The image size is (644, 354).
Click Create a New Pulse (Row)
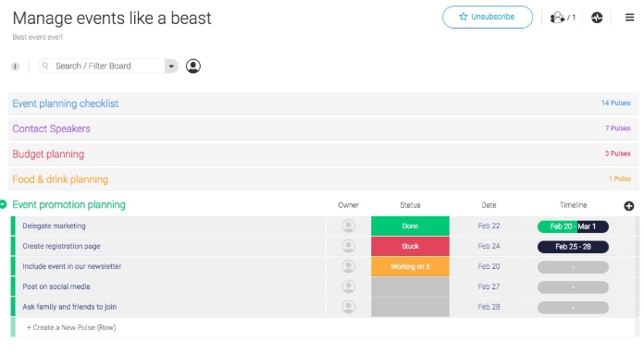point(71,327)
